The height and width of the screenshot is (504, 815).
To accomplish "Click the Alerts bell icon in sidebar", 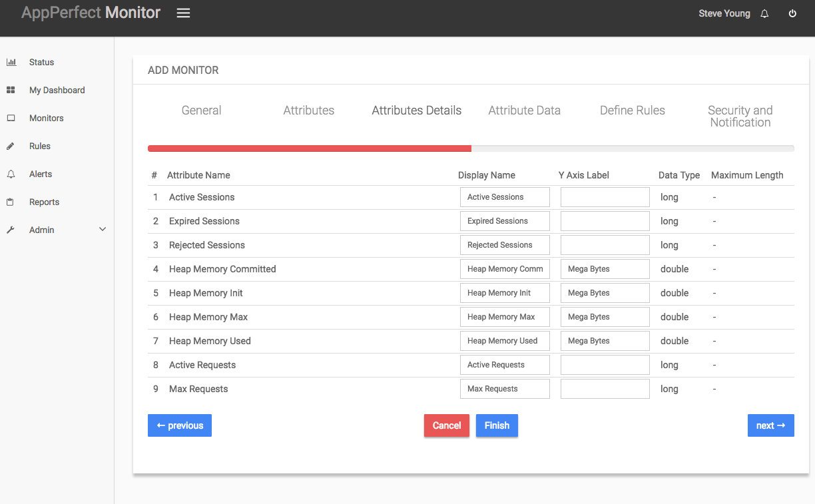I will [11, 174].
